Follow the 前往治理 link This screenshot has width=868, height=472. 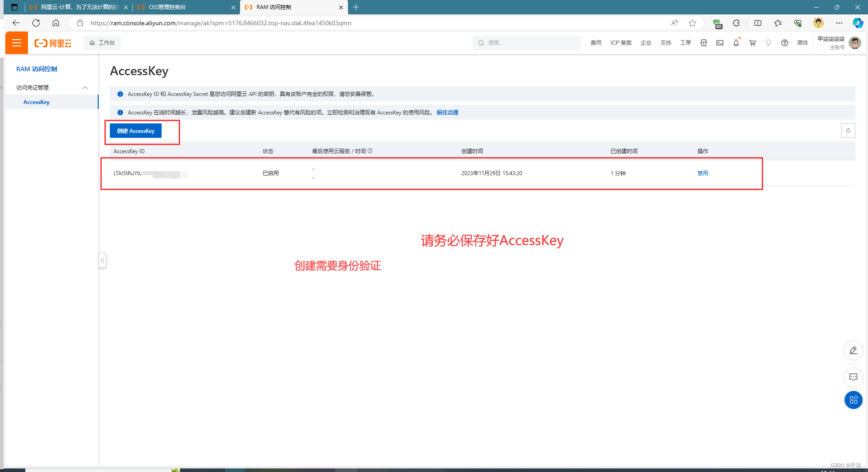(x=448, y=113)
